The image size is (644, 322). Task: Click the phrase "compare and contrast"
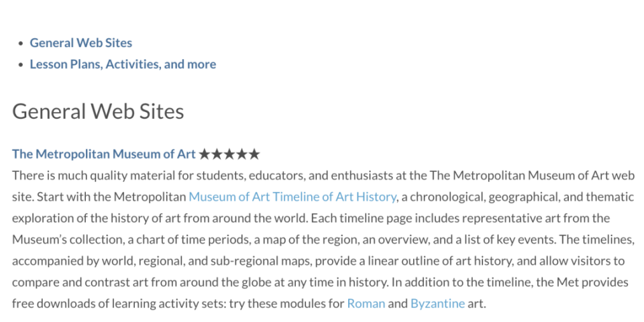pos(63,282)
